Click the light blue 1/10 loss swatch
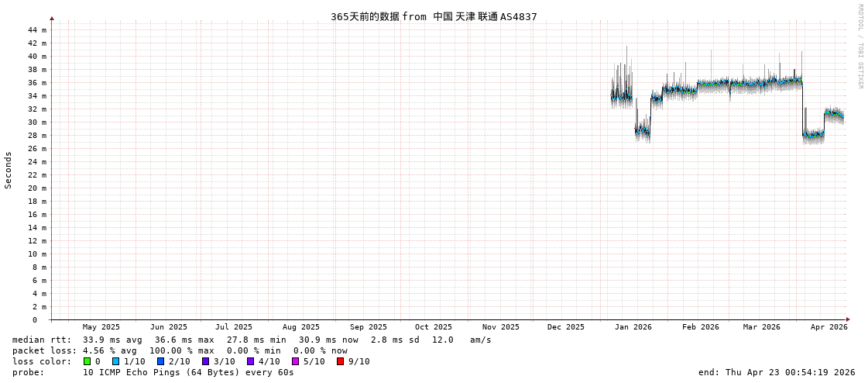 (116, 361)
